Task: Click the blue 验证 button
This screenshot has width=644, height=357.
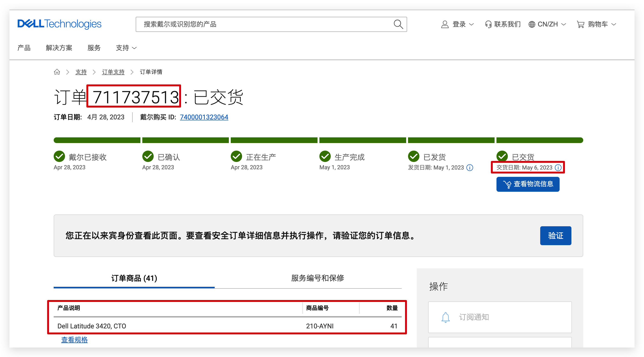Action: (x=556, y=235)
